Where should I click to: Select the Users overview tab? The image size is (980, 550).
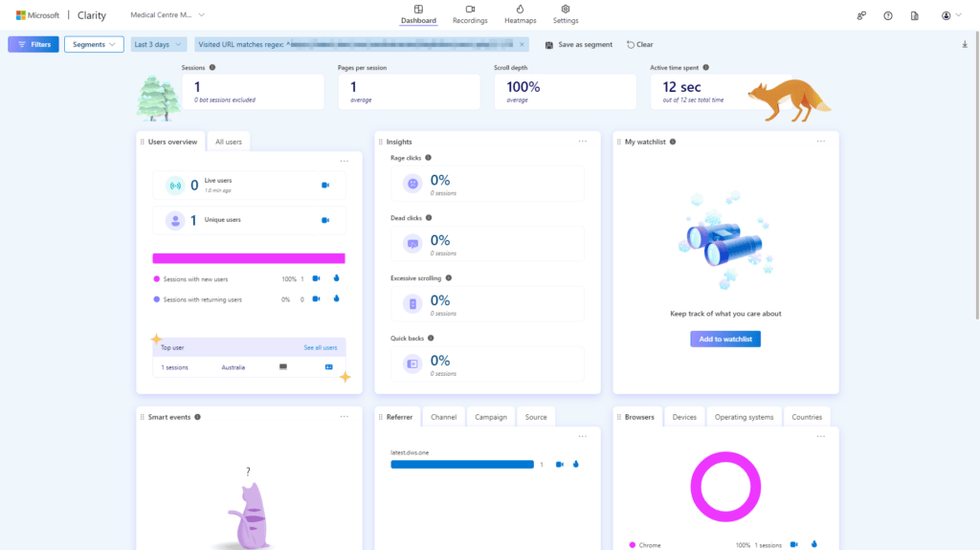tap(172, 142)
